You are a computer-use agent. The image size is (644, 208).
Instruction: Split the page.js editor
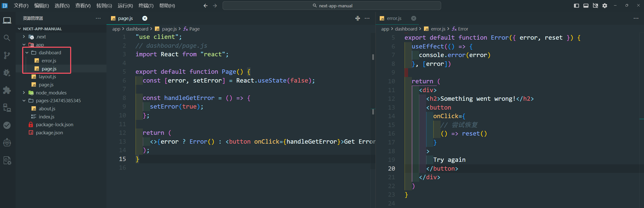click(358, 18)
